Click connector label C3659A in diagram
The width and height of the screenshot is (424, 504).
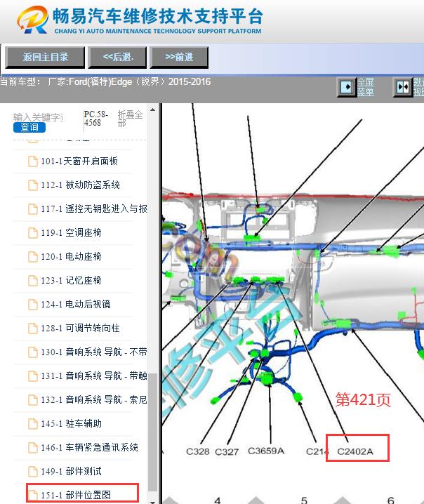point(266,451)
